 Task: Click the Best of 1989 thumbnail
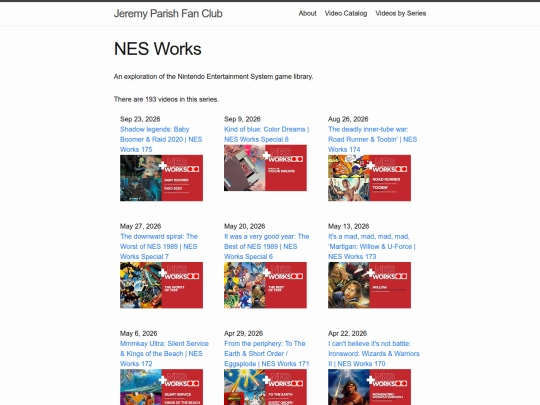point(266,285)
